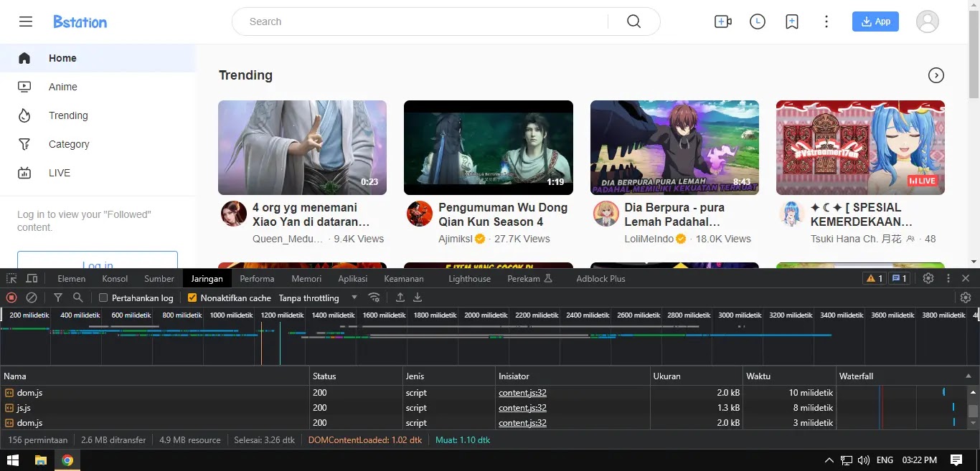
Task: Switch to the Konsol tab
Action: (x=116, y=278)
